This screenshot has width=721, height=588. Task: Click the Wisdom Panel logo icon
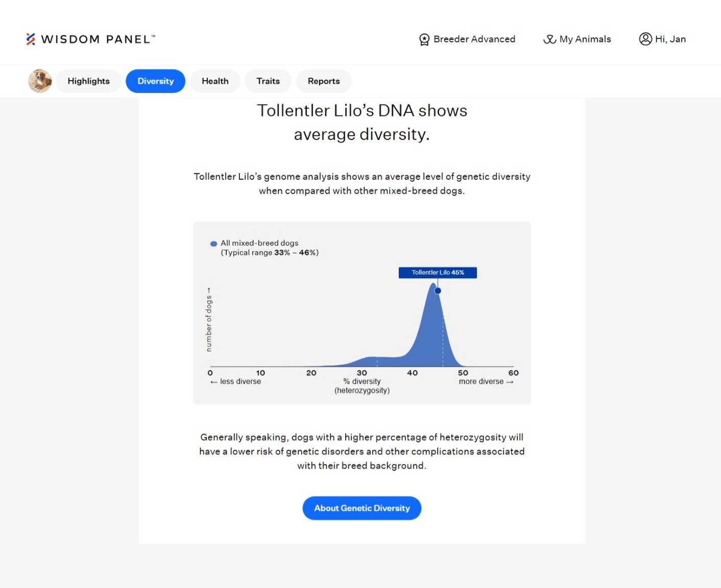(x=31, y=39)
